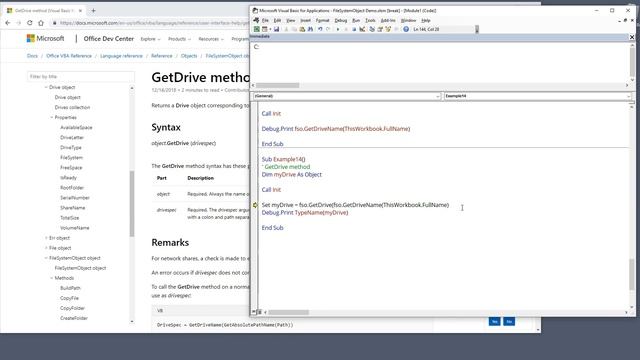Open a new browser tab
The width and height of the screenshot is (640, 360).
[93, 11]
